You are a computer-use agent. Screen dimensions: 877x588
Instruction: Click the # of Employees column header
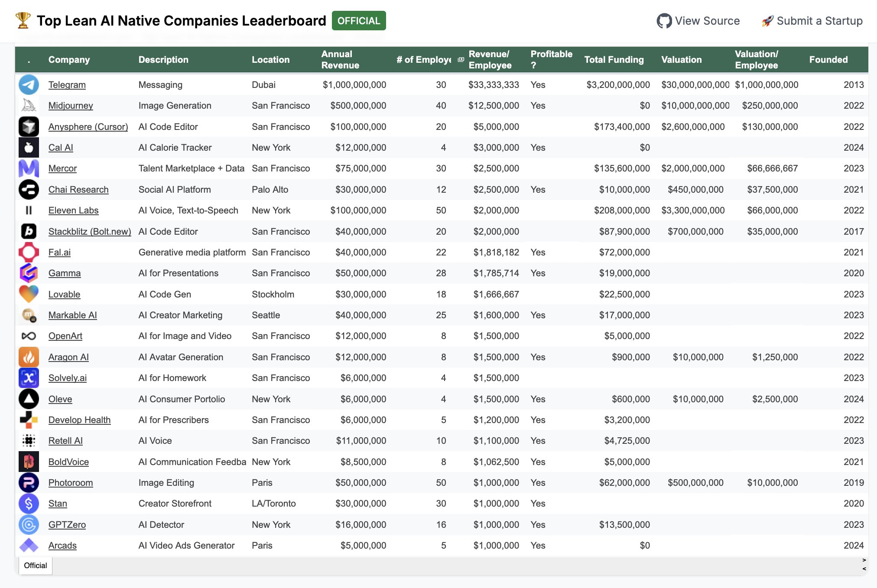424,60
